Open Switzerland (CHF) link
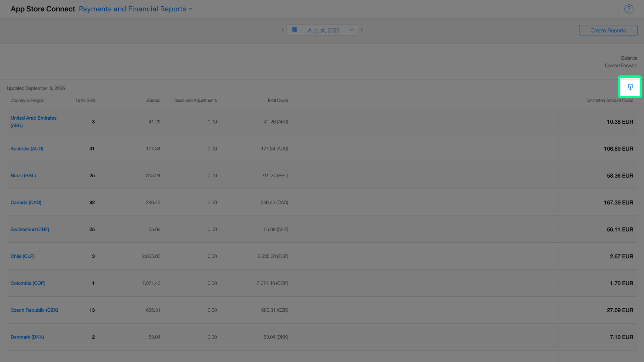644x362 pixels. (x=30, y=229)
